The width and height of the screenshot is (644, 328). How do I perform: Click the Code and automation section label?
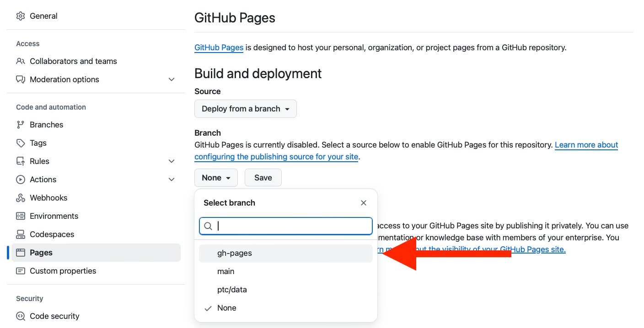pyautogui.click(x=51, y=107)
